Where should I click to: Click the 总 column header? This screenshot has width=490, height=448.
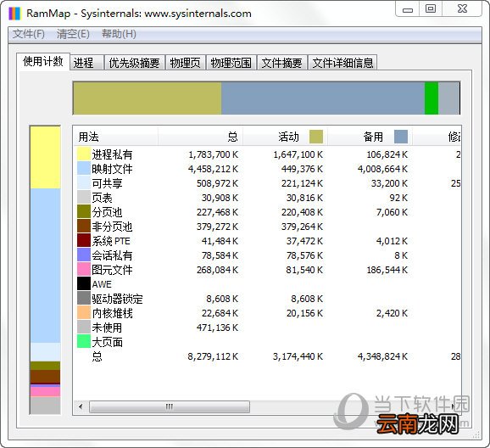click(200, 137)
